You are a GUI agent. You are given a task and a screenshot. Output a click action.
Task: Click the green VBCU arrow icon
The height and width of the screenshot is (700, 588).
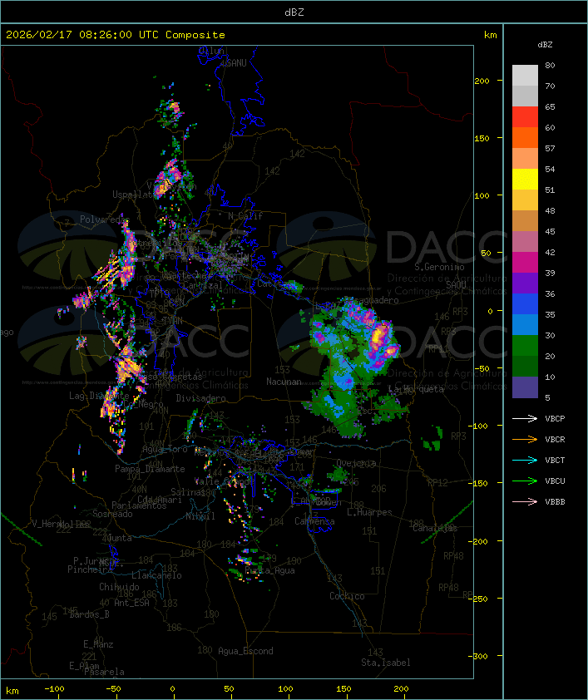tap(525, 481)
